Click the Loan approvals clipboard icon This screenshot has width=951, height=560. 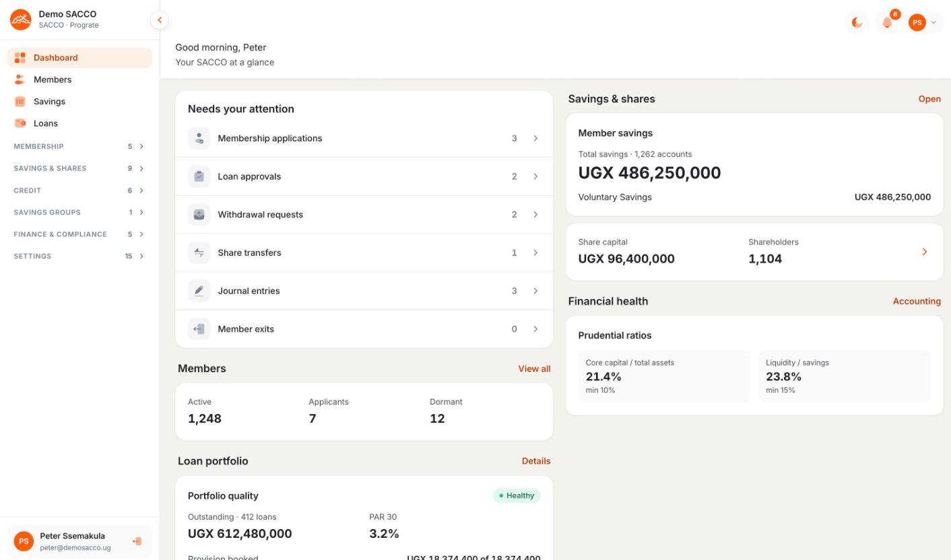(x=199, y=176)
